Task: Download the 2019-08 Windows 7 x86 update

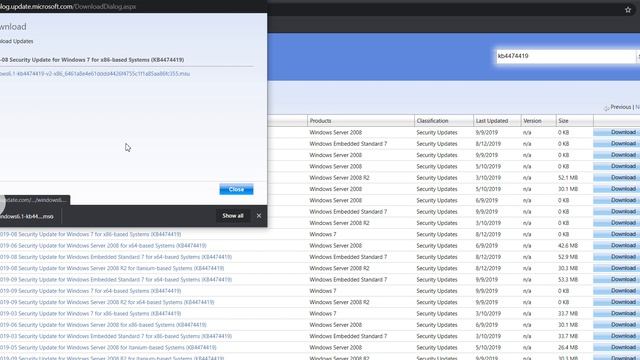Action: [x=616, y=234]
